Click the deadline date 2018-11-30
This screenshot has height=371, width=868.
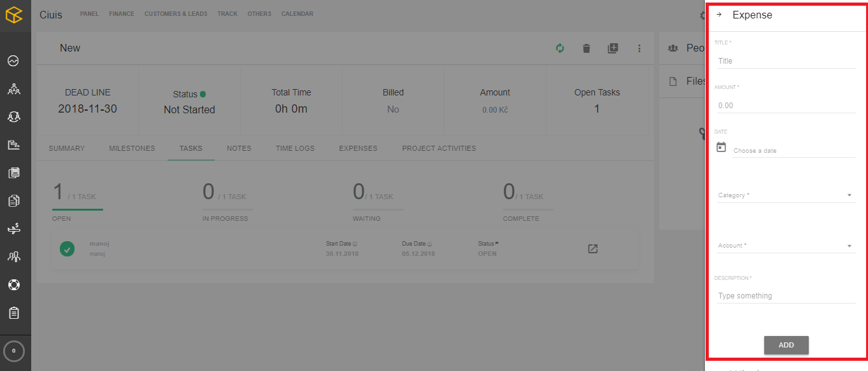point(87,109)
